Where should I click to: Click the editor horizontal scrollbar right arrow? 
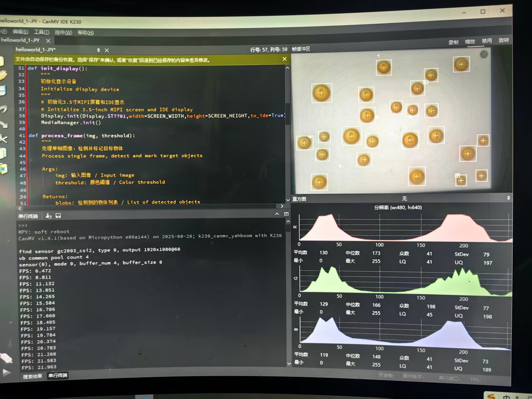tap(282, 206)
